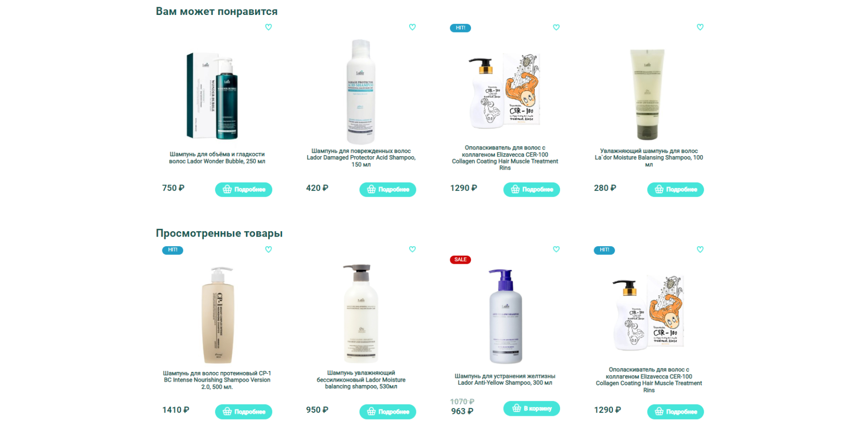Open CP-1 BC Intense Nourishing Shampoo title
The height and width of the screenshot is (438, 868).
[217, 380]
